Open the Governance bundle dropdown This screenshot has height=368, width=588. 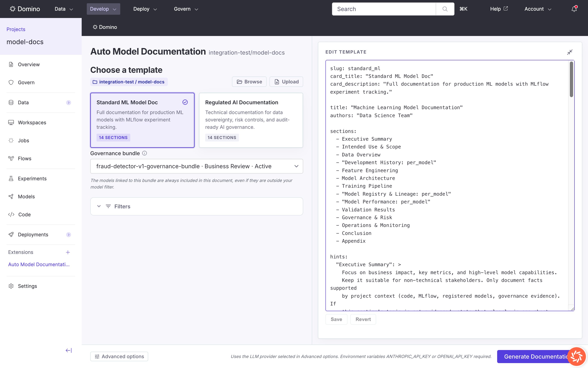coord(197,166)
